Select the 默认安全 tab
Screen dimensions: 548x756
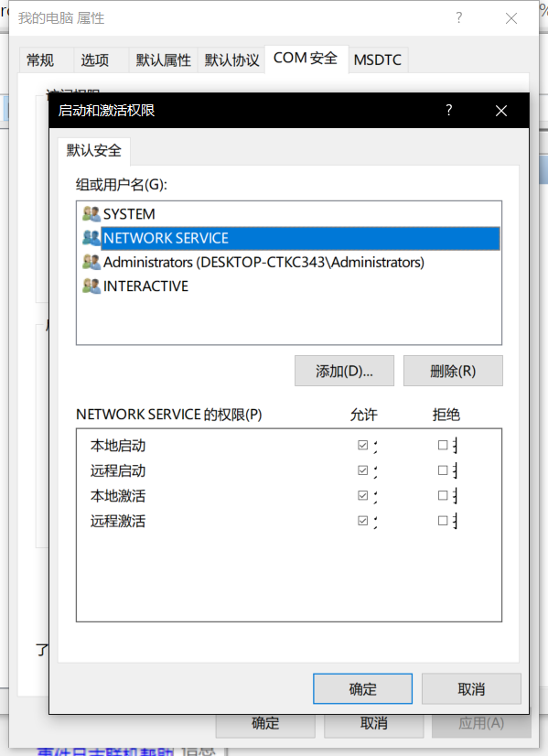(x=94, y=151)
